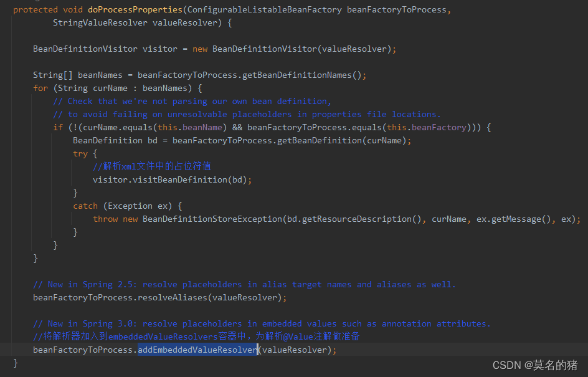Click the 'for (String curName : beanNames)' line
Viewport: 588px width, 377px height.
[117, 88]
